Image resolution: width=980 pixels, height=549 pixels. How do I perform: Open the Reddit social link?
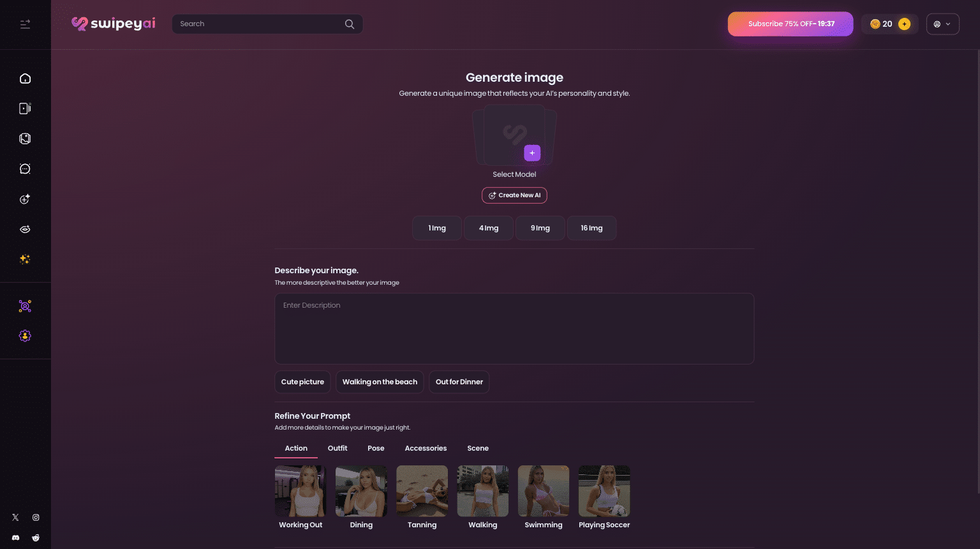point(36,538)
